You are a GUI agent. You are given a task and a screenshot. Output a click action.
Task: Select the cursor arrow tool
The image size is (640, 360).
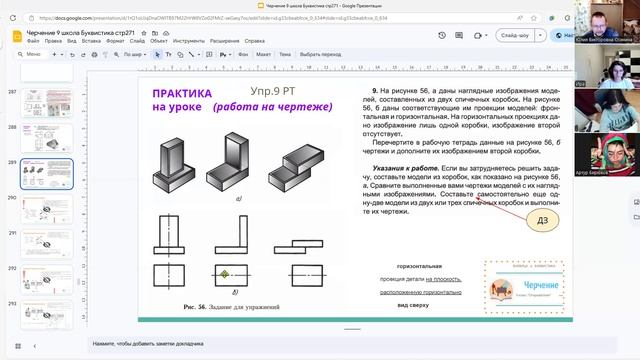tap(157, 54)
